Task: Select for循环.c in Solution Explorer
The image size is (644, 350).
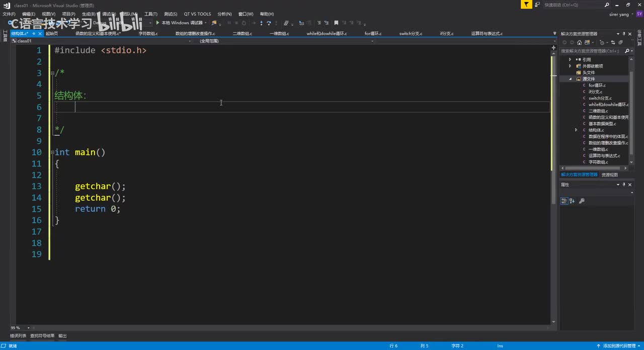Action: (x=597, y=85)
